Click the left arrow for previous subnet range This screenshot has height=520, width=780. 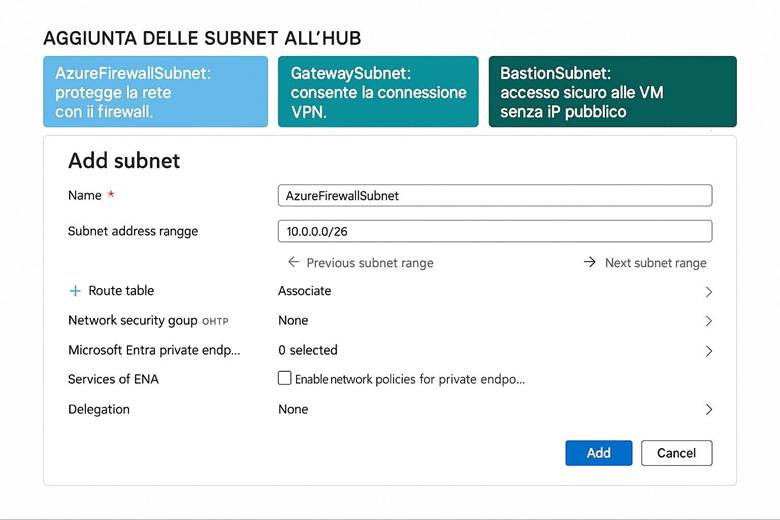(293, 262)
